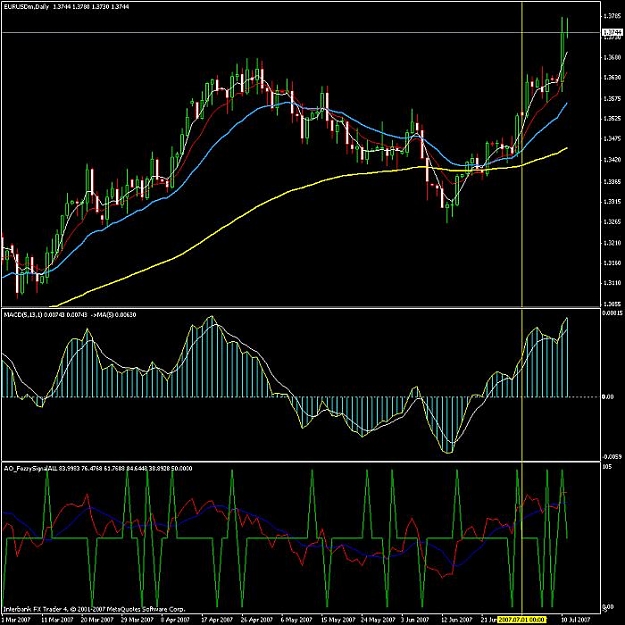The height and width of the screenshot is (625, 625).
Task: Click the 1.3210 price axis label
Action: tap(612, 243)
